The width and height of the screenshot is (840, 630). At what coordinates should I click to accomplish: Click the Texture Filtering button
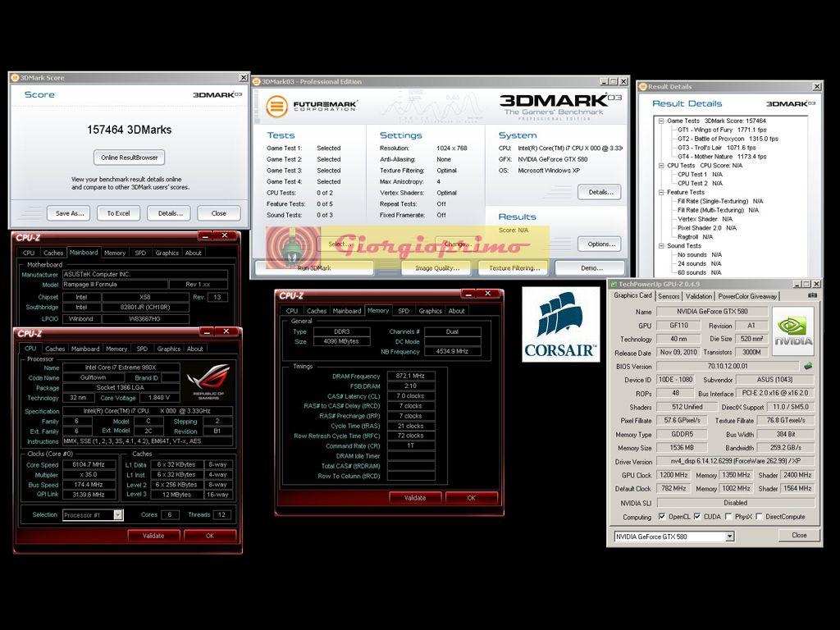pyautogui.click(x=514, y=268)
